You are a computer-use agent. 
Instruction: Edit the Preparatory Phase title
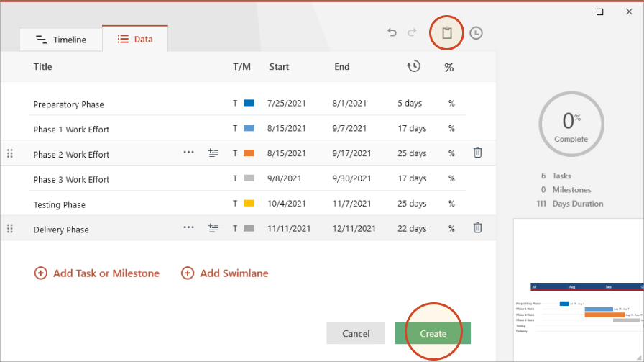[68, 104]
